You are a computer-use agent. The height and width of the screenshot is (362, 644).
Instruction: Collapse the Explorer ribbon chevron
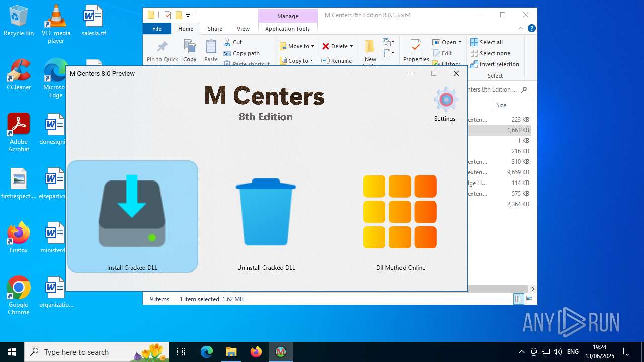coord(521,29)
